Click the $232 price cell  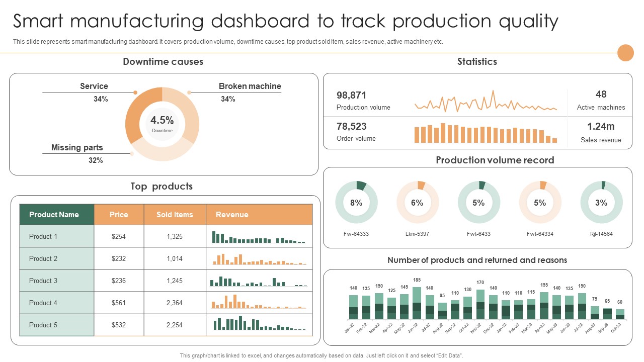119,258
